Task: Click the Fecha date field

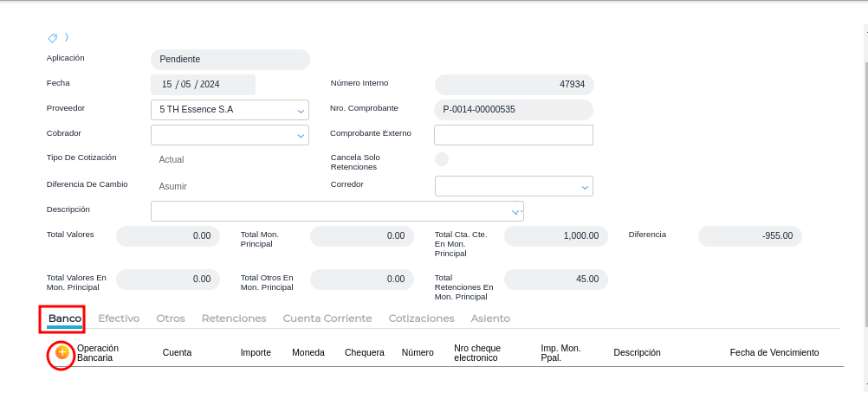Action: point(203,85)
